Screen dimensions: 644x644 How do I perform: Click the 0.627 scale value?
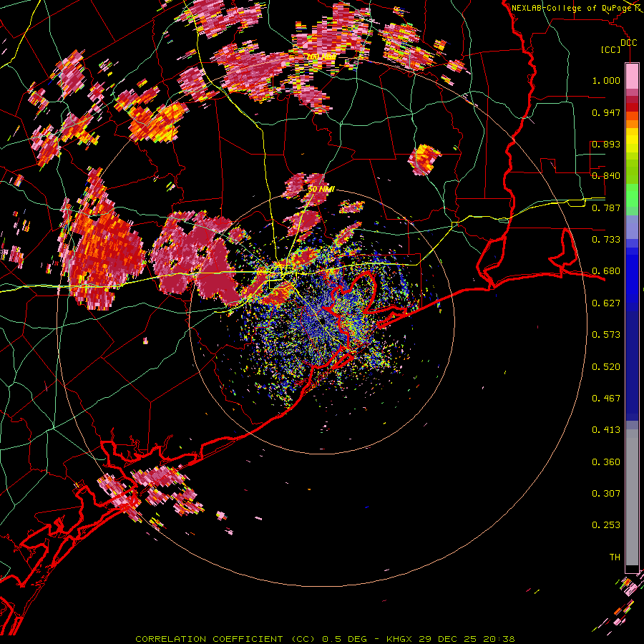click(x=606, y=303)
